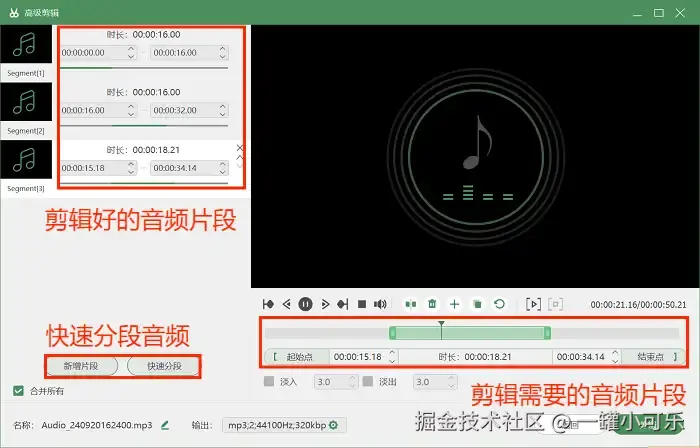Screen dimensions: 700x448
Task: Increase the fade-in duration value
Action: point(352,378)
